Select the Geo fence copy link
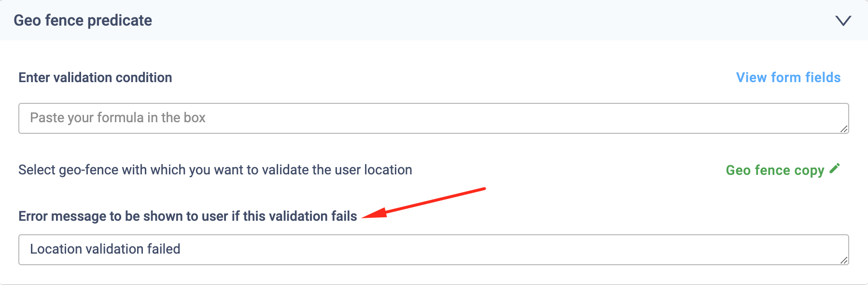The height and width of the screenshot is (285, 868). point(775,170)
